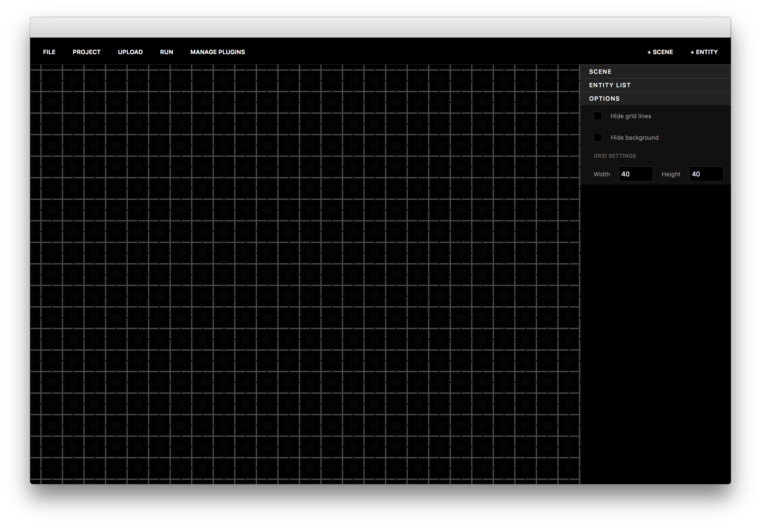This screenshot has width=761, height=532.
Task: Add a new entity with + ENTITY
Action: (704, 52)
